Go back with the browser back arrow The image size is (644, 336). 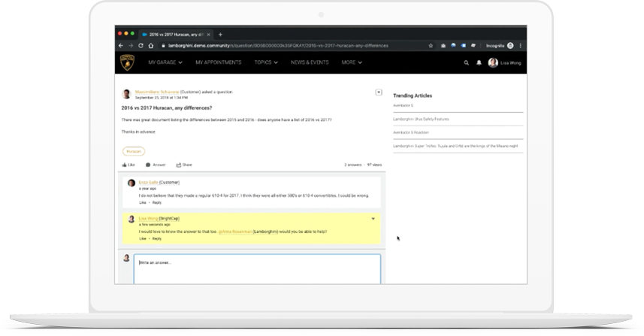coord(121,46)
